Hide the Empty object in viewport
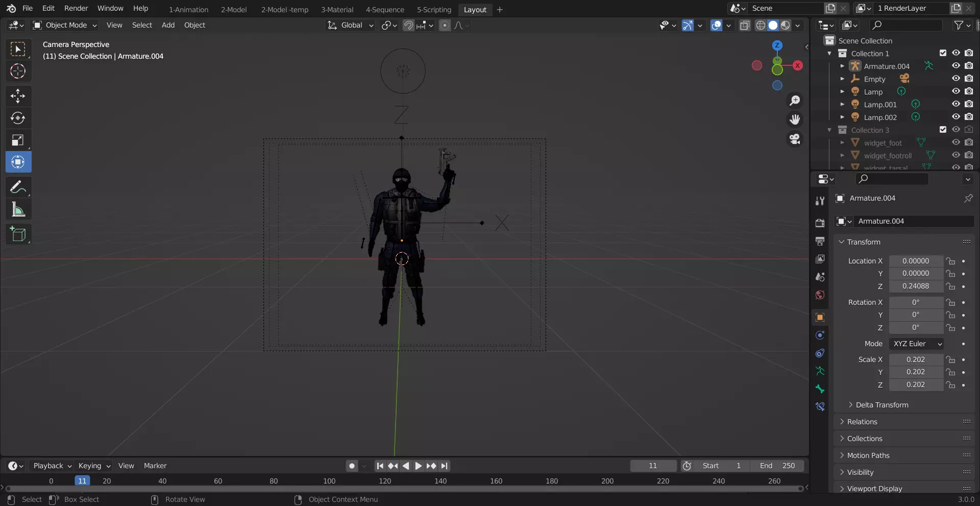980x506 pixels. [955, 79]
